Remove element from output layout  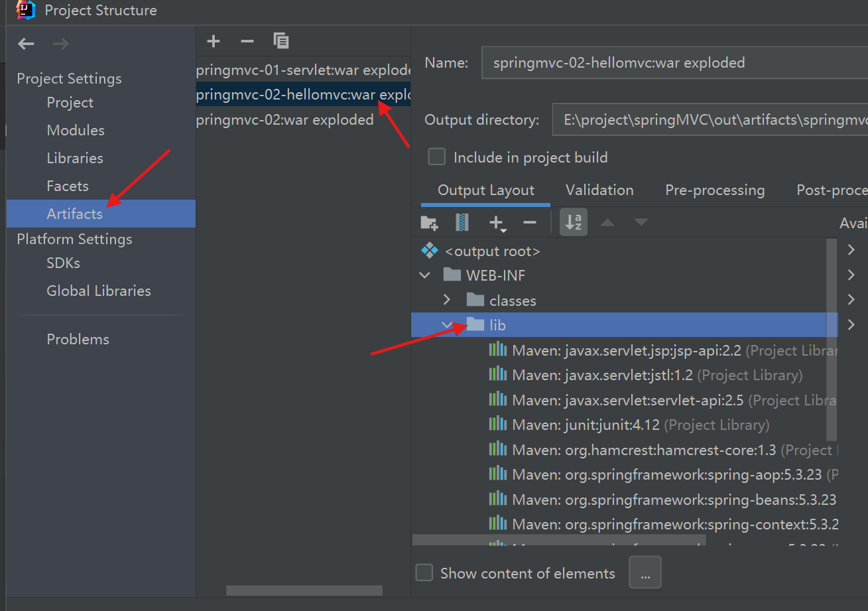(x=529, y=223)
